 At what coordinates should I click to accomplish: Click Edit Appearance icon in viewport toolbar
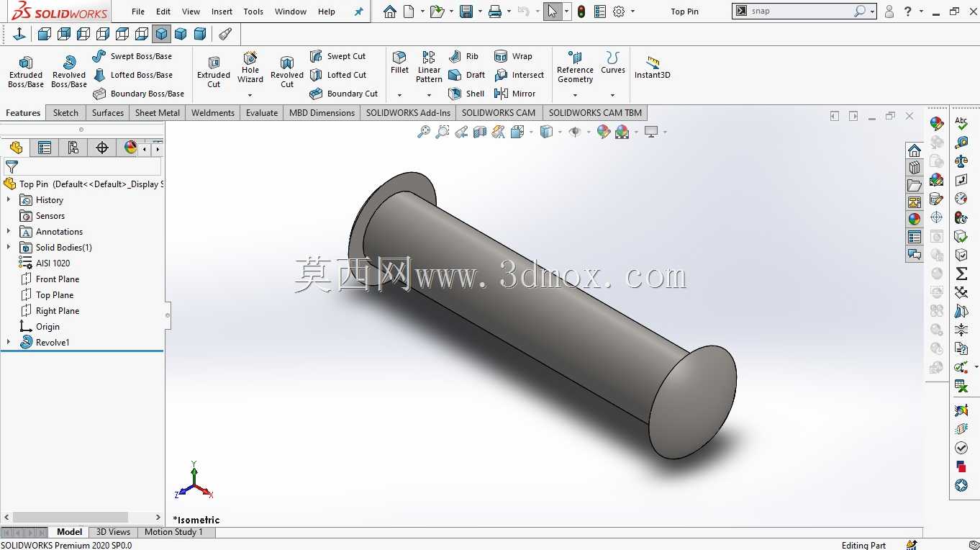pos(604,132)
